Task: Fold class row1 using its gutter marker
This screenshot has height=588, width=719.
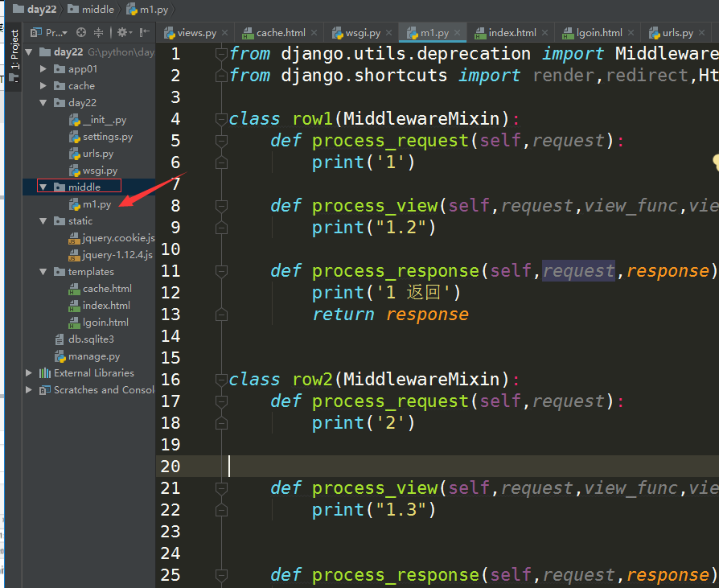Action: tap(221, 119)
